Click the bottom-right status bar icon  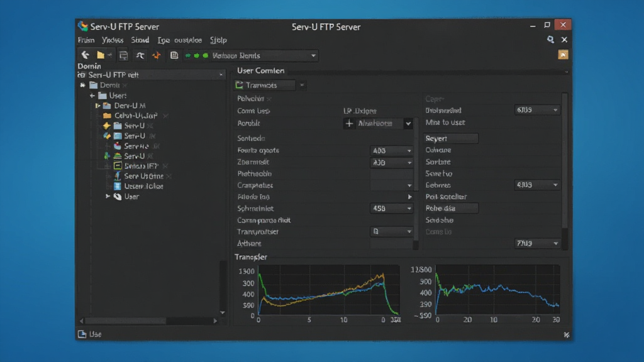567,335
